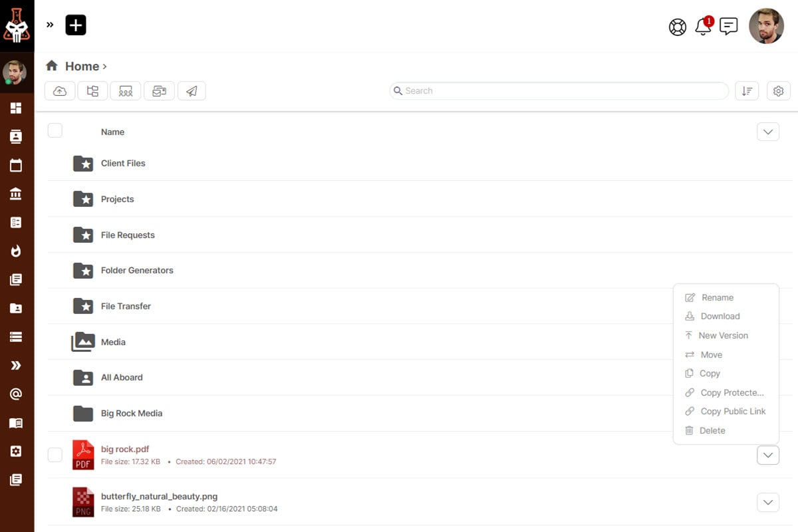Viewport: 798px width, 532px height.
Task: Open the bank building icon in the sidebar
Action: (x=16, y=194)
